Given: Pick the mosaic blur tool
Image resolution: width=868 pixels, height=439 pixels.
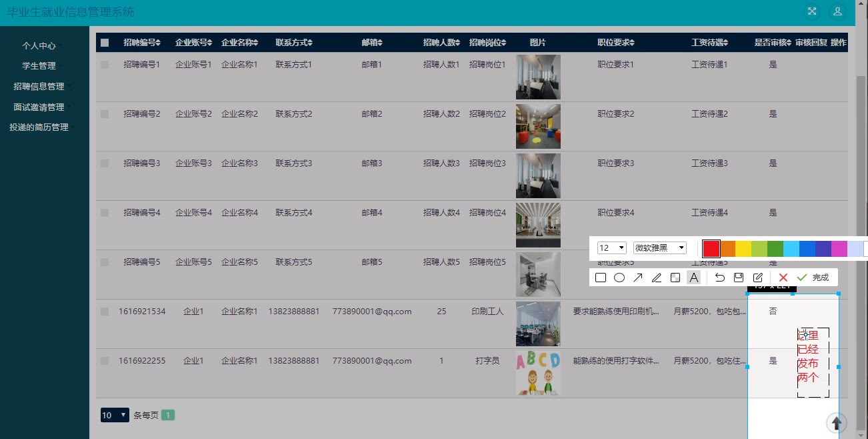Looking at the screenshot, I should tap(675, 278).
